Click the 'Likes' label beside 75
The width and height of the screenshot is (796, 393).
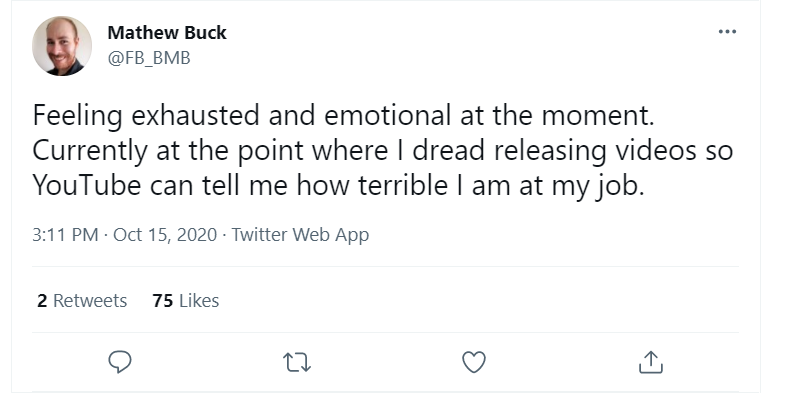pyautogui.click(x=199, y=301)
